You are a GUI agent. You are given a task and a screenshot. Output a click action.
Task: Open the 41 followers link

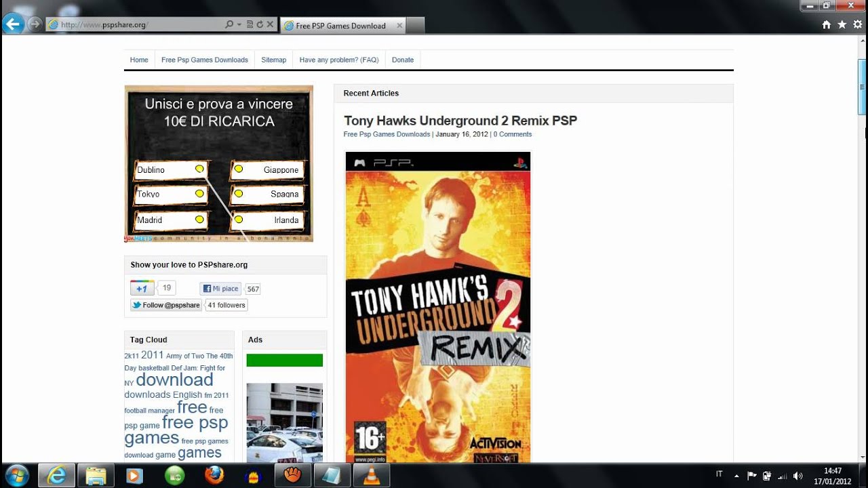[x=226, y=305]
